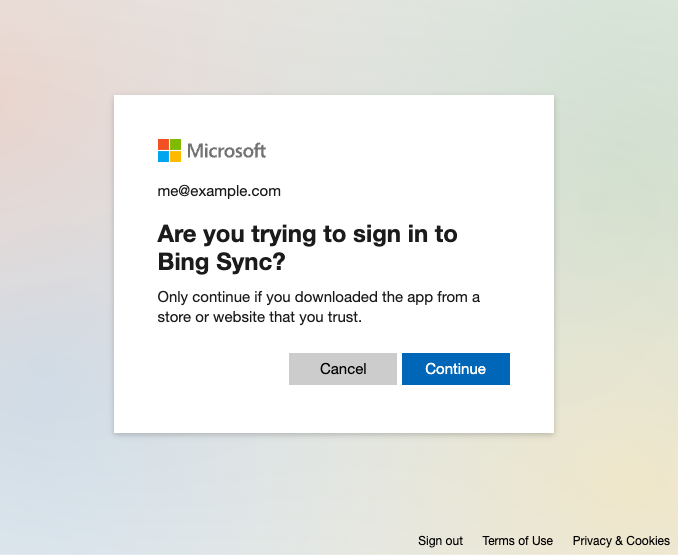This screenshot has width=678, height=555.
Task: Click the blue square in Microsoft logo
Action: pyautogui.click(x=164, y=156)
